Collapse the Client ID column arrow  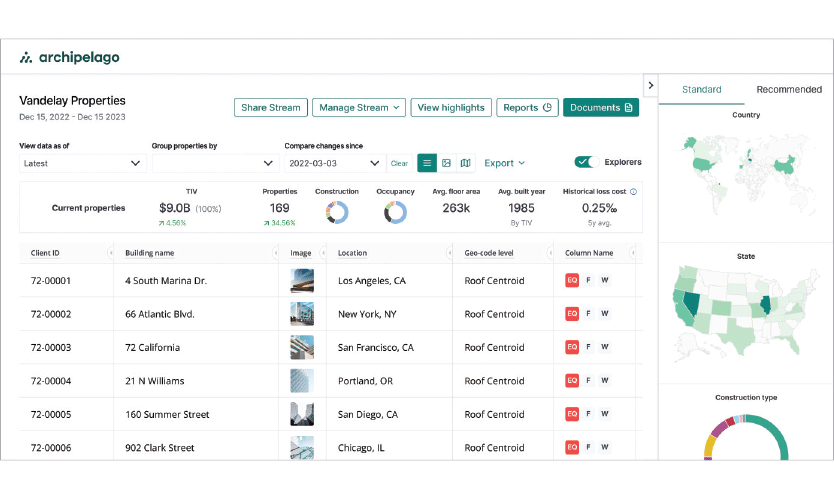[110, 253]
